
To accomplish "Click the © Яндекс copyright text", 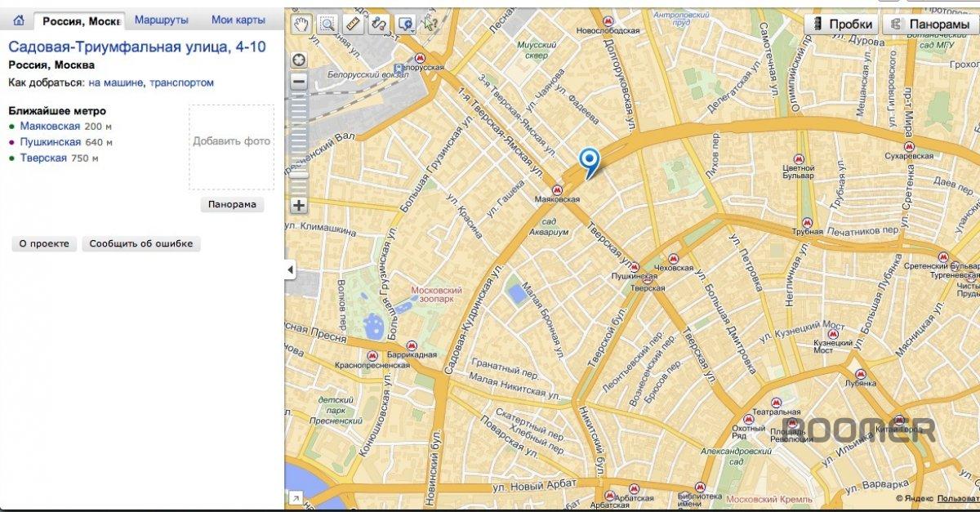I will point(914,498).
